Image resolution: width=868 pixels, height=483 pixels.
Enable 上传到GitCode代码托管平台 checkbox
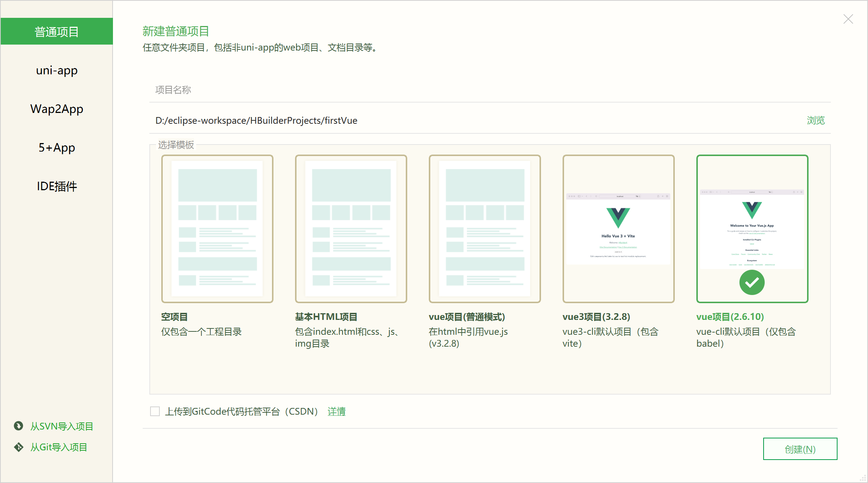point(155,411)
